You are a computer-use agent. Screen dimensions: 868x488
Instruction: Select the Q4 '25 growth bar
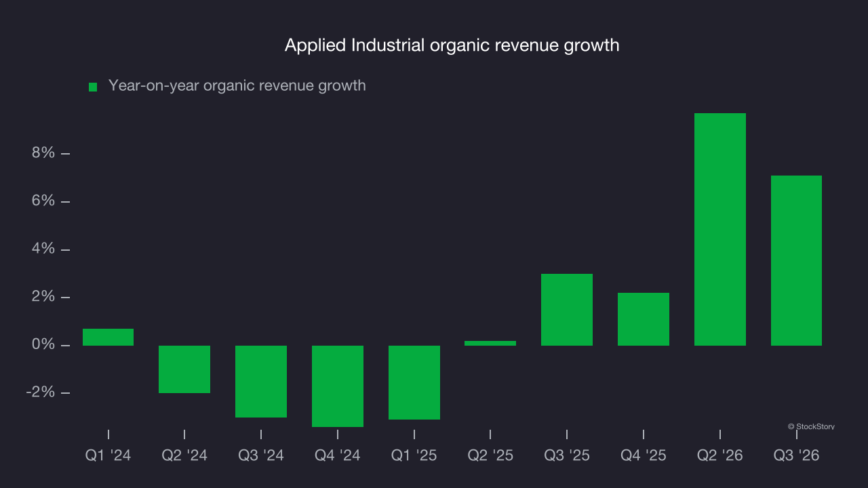click(644, 319)
